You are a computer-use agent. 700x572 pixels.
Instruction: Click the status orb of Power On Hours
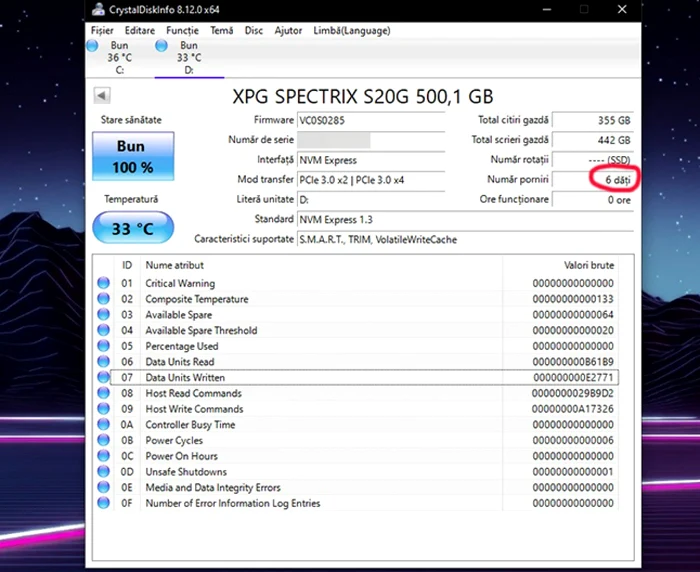(103, 455)
